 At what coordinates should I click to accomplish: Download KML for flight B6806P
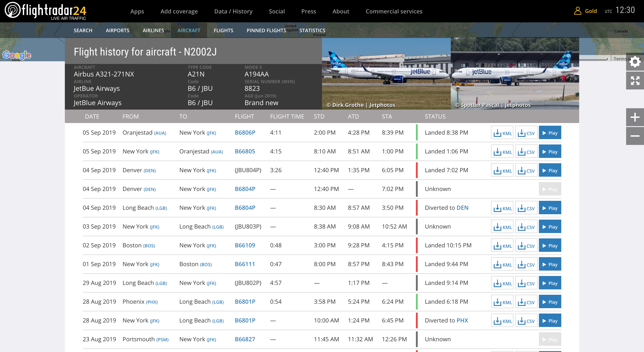502,133
